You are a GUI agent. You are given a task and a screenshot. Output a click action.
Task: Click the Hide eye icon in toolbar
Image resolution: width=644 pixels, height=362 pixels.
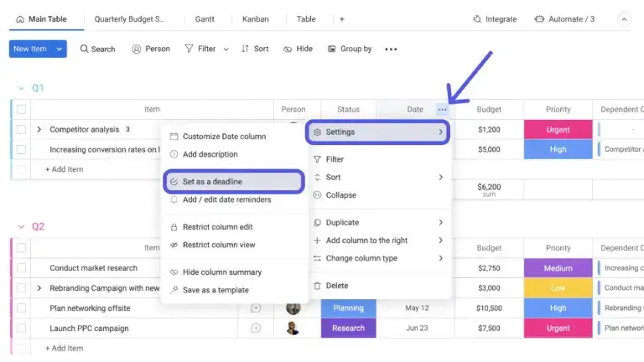tap(288, 49)
